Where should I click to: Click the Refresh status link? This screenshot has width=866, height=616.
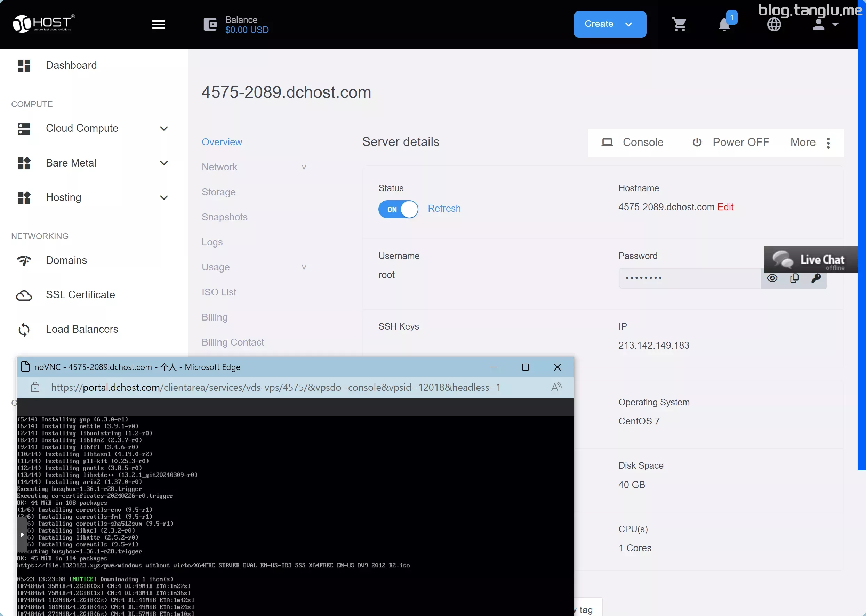444,209
